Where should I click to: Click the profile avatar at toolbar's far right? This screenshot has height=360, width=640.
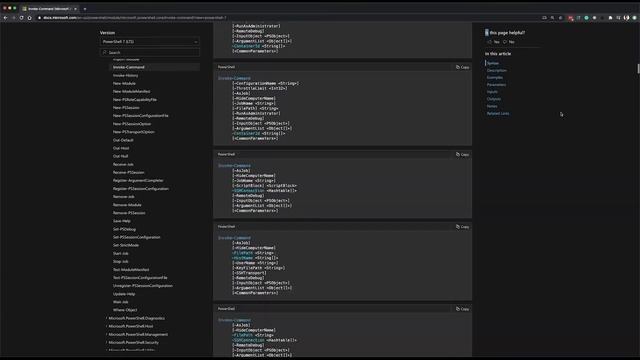click(627, 18)
